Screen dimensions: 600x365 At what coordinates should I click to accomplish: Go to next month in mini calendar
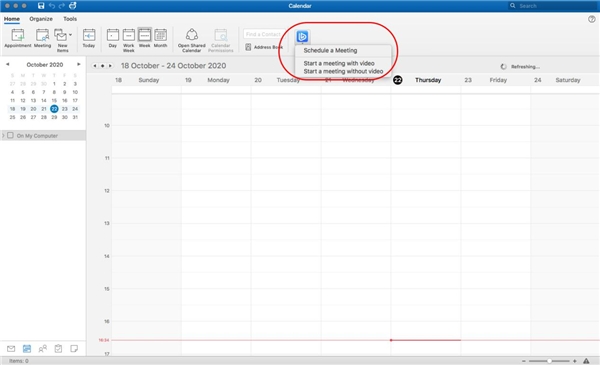pos(78,64)
